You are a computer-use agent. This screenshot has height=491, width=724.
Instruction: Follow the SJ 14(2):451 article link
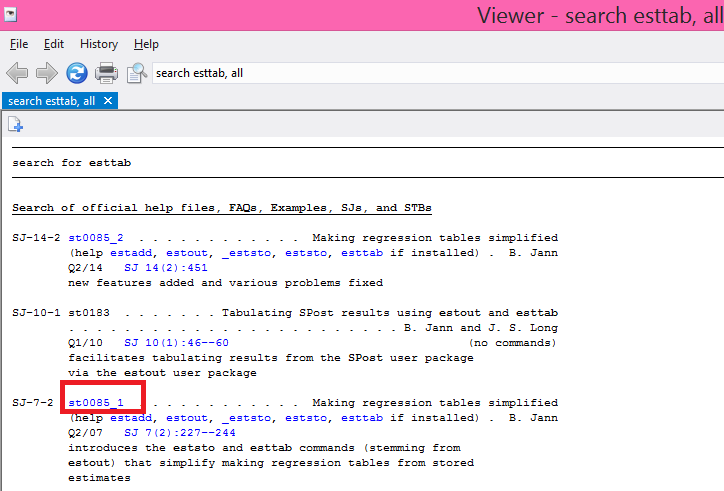click(x=166, y=268)
